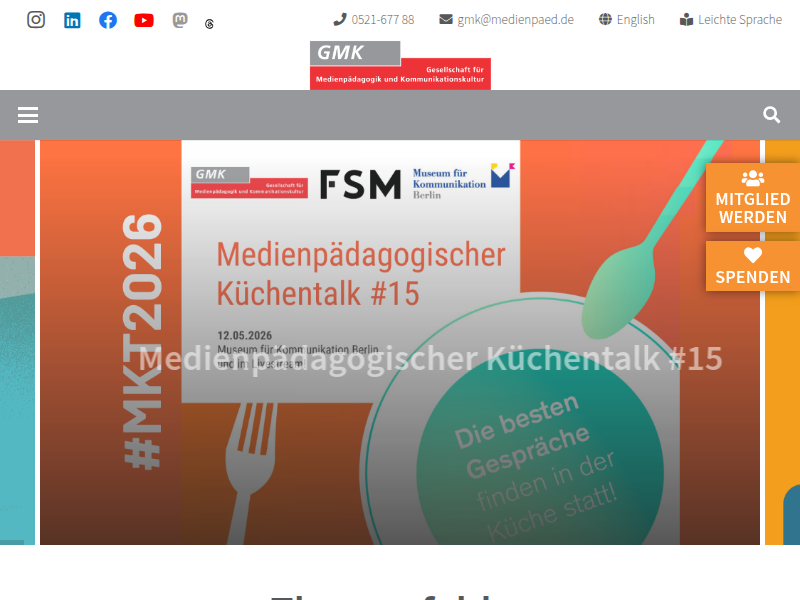
Task: Click the search magnifier in gray bar
Action: (x=771, y=115)
